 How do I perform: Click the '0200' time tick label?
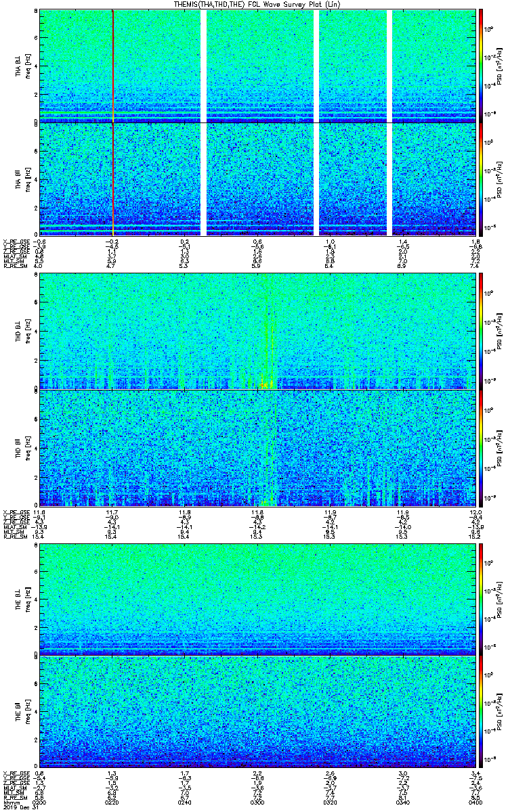pyautogui.click(x=40, y=802)
